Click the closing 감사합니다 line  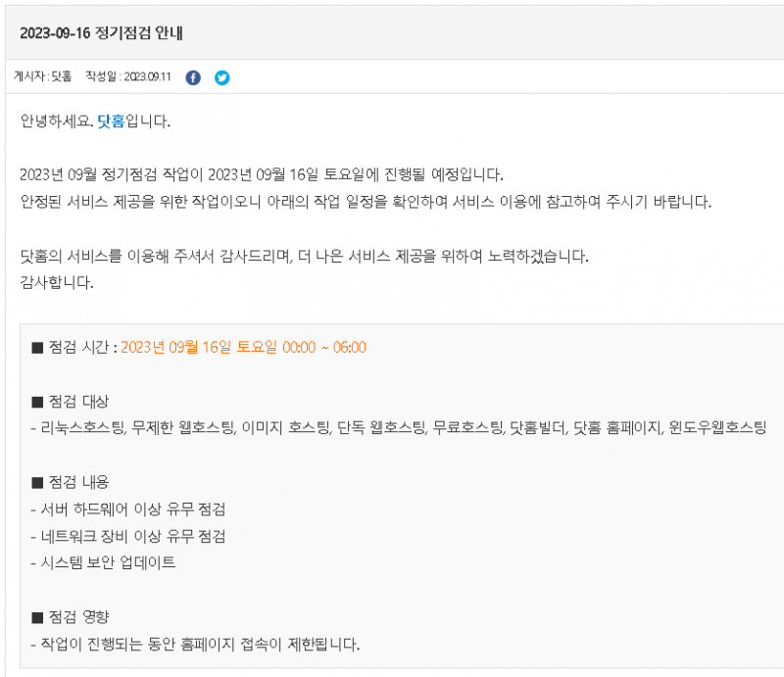(x=57, y=282)
